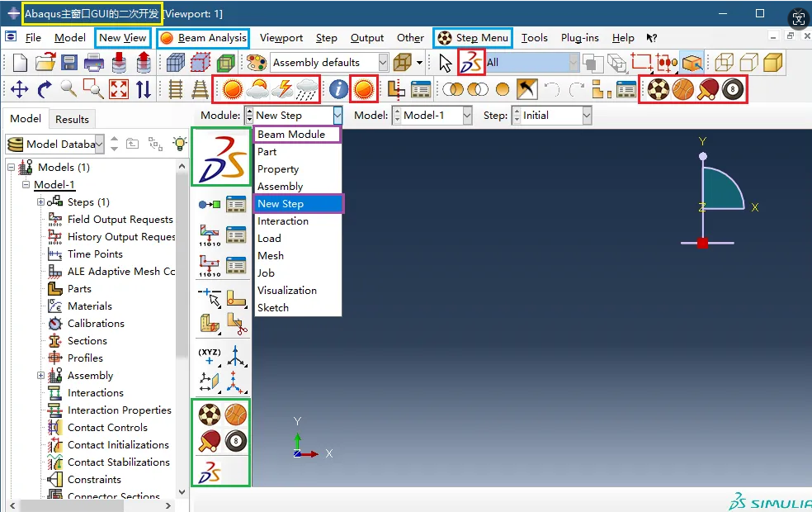Select Job in the module list
The image size is (812, 512).
click(x=298, y=273)
